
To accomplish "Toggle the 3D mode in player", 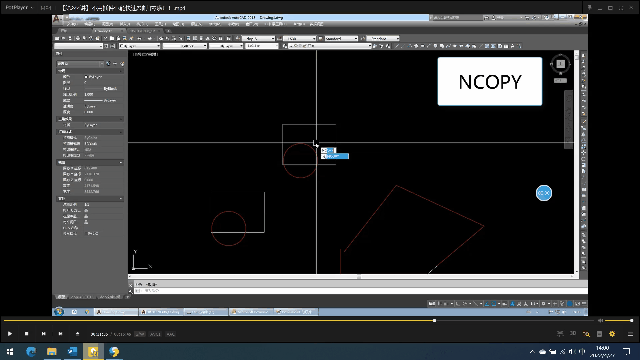I will click(x=573, y=333).
